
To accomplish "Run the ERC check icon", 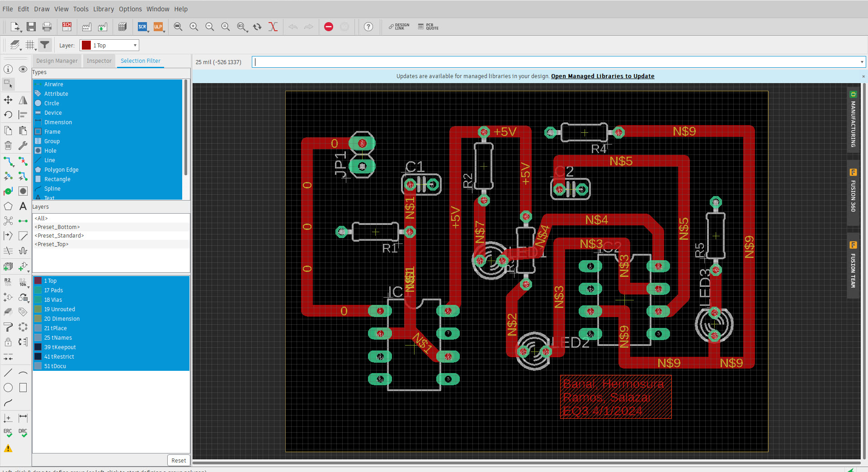I will tap(8, 433).
